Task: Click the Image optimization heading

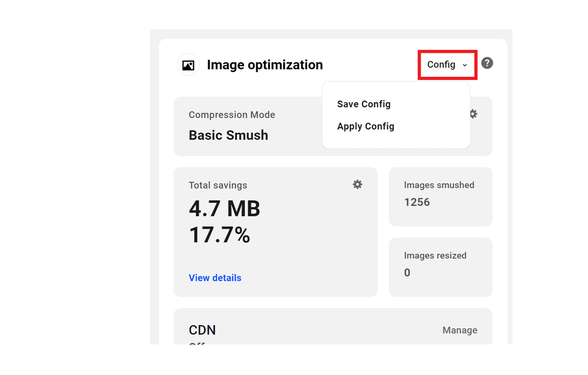Action: tap(265, 65)
